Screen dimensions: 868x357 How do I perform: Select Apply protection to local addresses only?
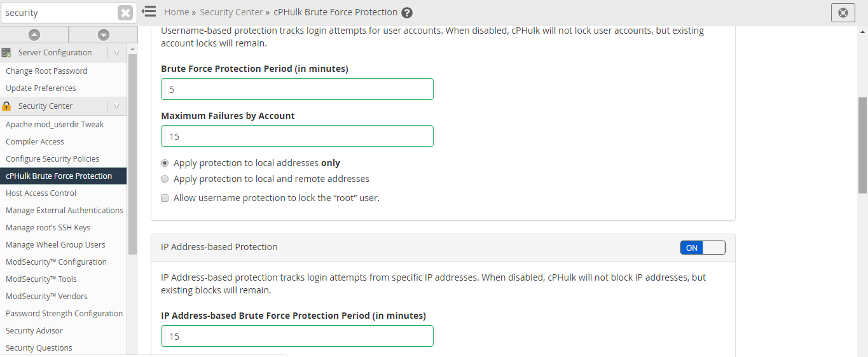pos(165,163)
